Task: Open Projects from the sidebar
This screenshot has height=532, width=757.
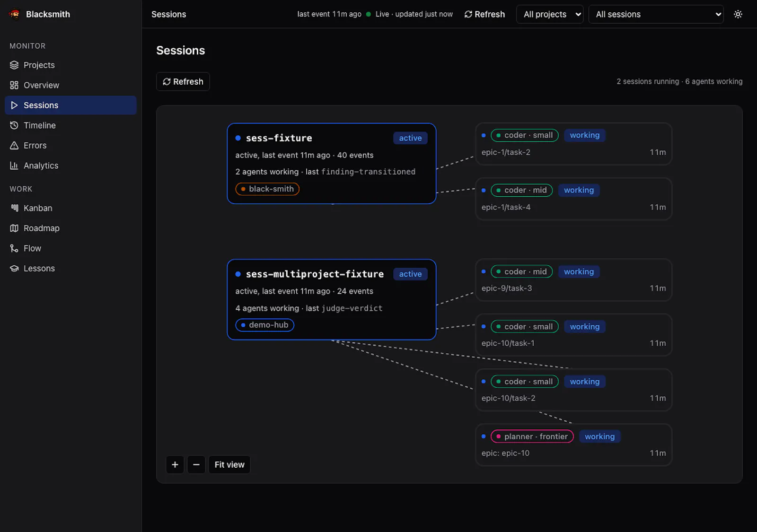Action: 70,65
